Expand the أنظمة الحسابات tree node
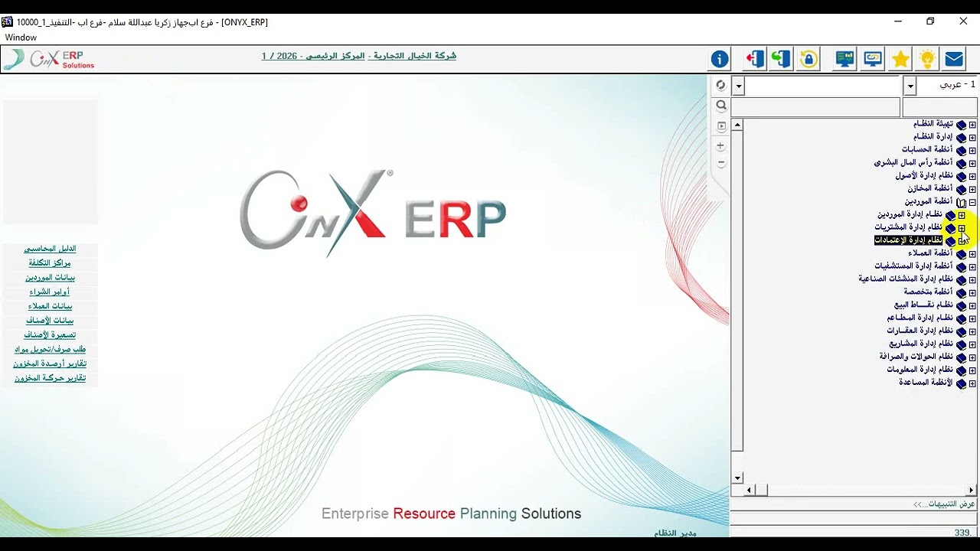 point(972,150)
